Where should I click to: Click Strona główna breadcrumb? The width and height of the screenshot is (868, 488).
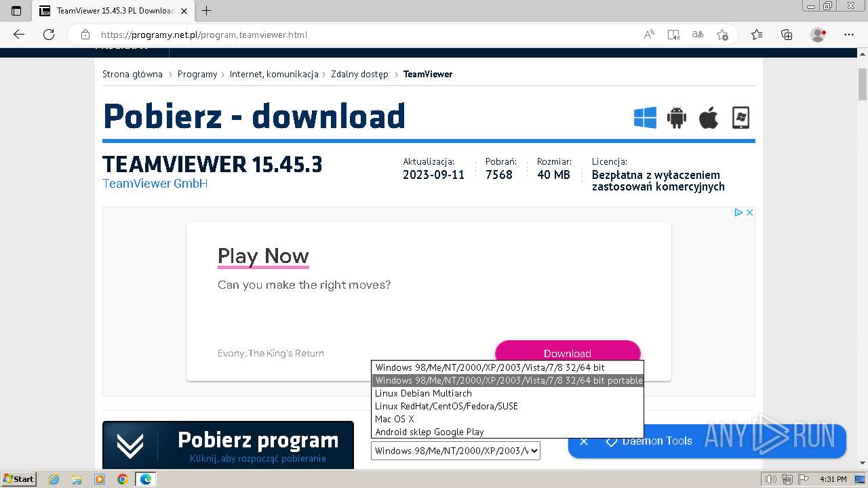132,75
